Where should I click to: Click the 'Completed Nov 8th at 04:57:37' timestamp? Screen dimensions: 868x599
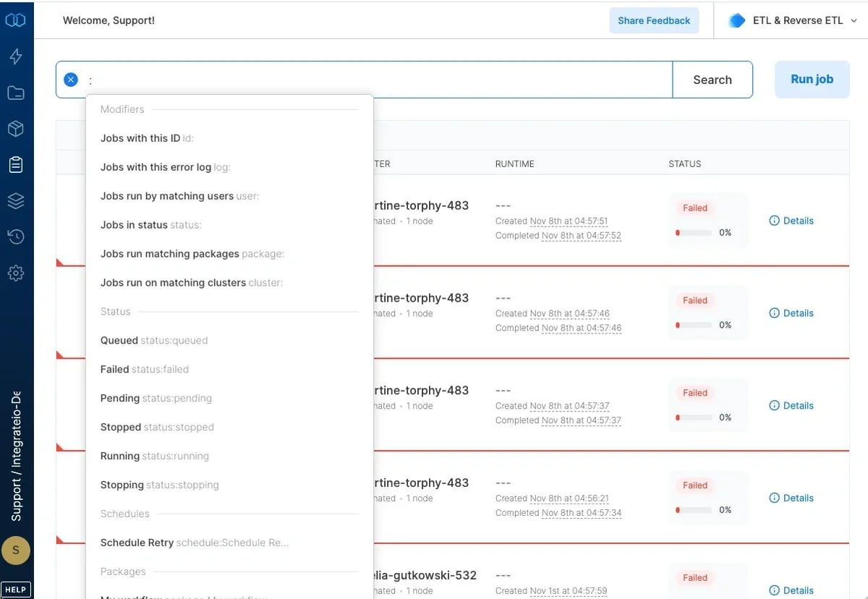tap(558, 421)
